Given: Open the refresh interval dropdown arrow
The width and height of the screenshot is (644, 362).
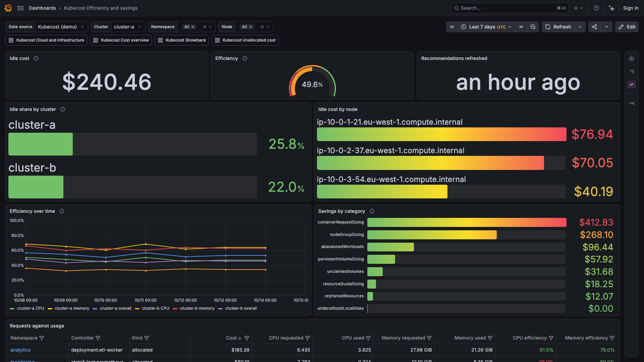Looking at the screenshot, I should pos(580,27).
